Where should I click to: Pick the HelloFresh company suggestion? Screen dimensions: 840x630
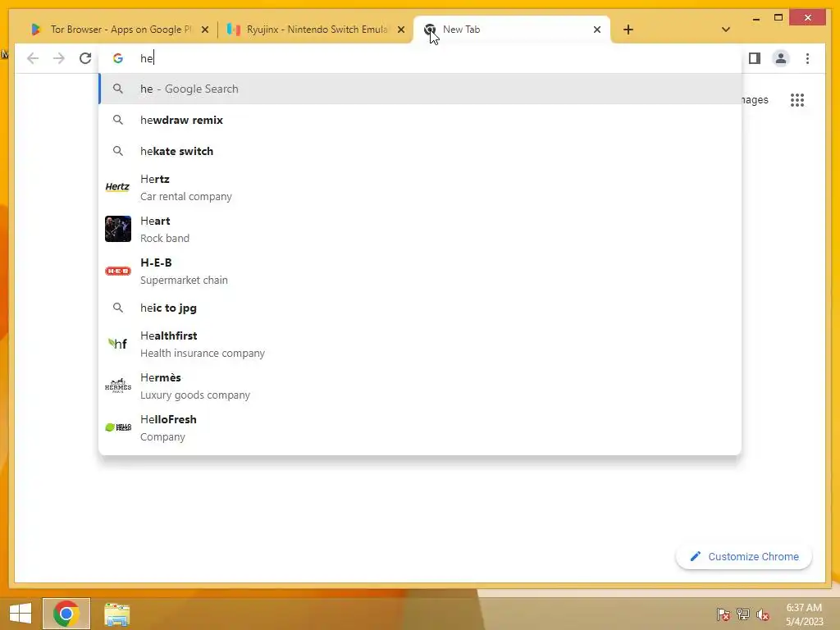coord(420,427)
